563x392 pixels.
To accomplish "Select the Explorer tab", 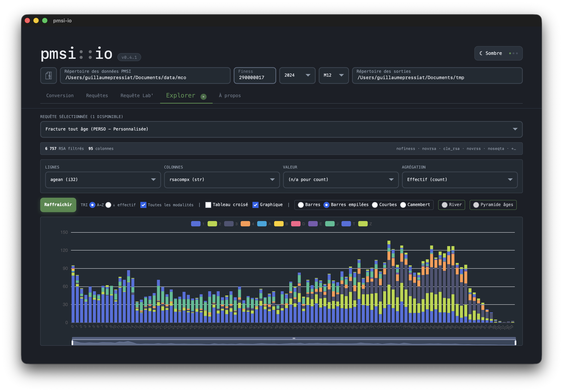I will pyautogui.click(x=181, y=95).
